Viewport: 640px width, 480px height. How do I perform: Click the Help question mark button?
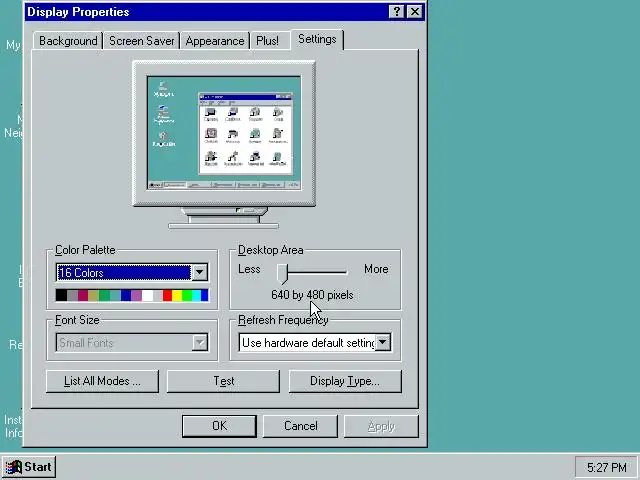(x=396, y=11)
